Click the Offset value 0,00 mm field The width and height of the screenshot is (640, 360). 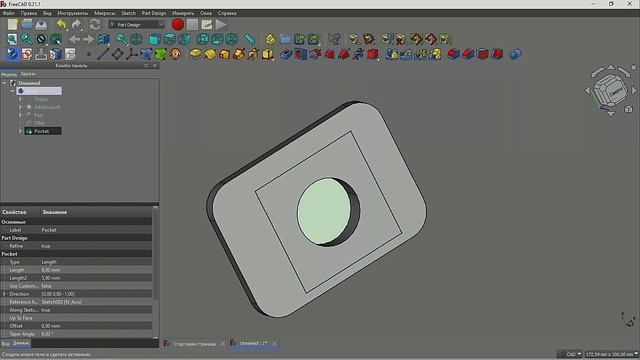(x=96, y=326)
